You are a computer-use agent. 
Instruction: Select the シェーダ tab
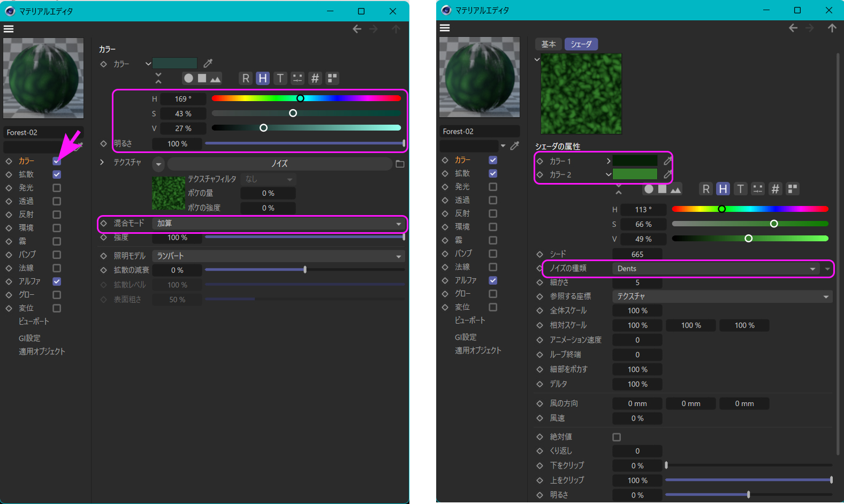pos(581,44)
